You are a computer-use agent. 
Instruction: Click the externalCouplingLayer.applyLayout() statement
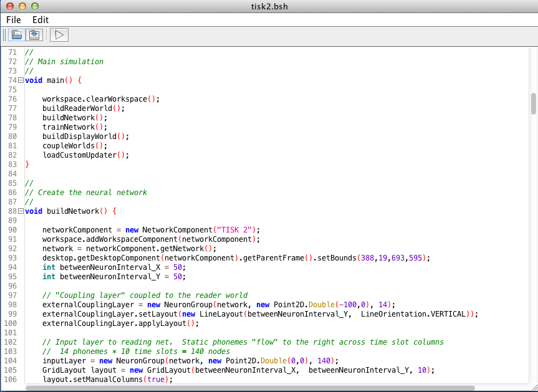point(112,323)
